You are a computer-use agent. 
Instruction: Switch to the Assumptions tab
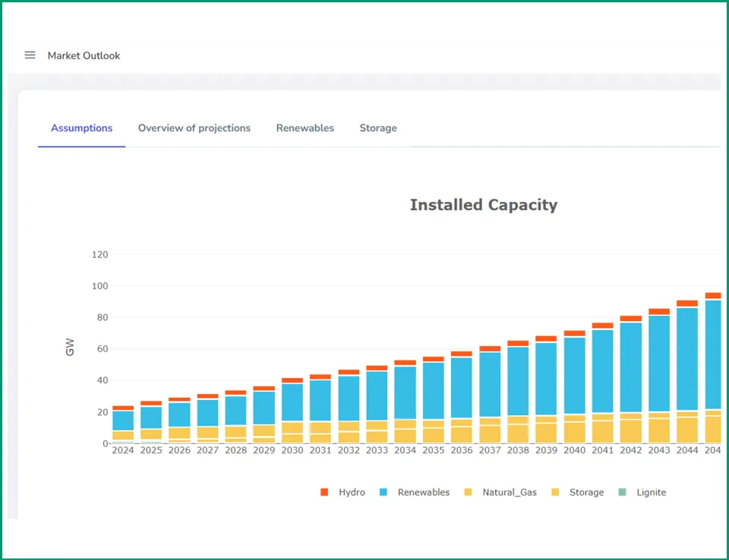click(x=81, y=128)
